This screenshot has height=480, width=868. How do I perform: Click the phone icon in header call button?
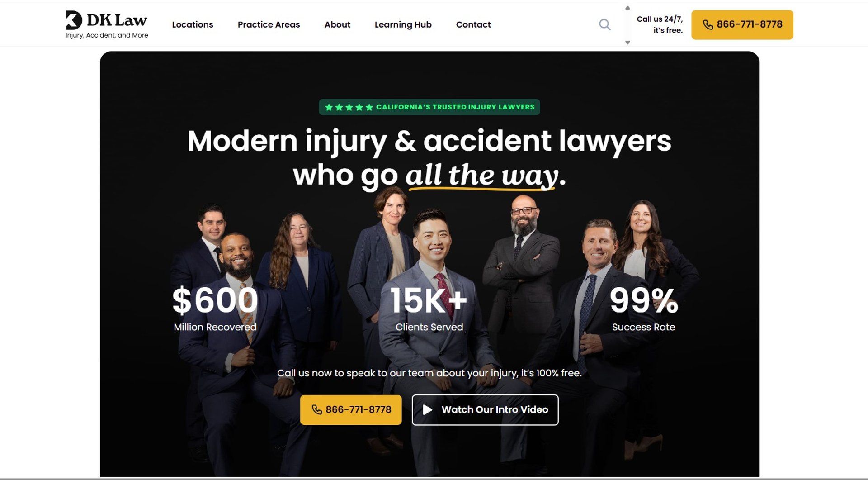click(708, 25)
